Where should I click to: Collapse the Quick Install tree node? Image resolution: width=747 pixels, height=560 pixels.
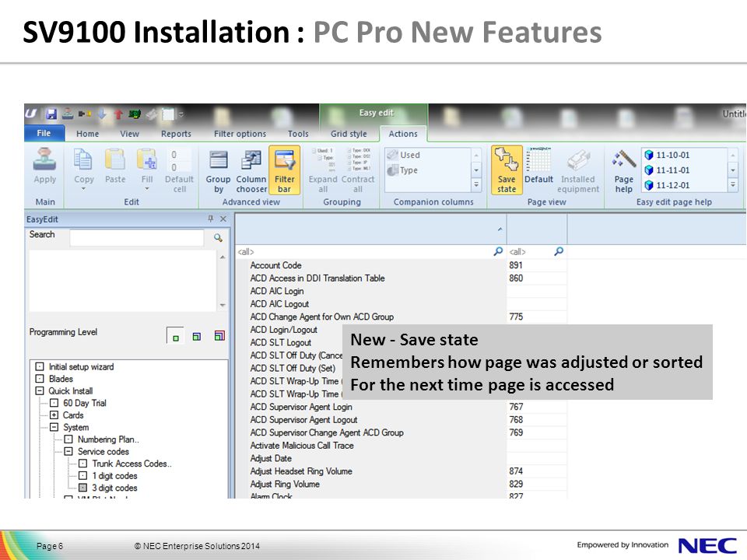(x=40, y=391)
